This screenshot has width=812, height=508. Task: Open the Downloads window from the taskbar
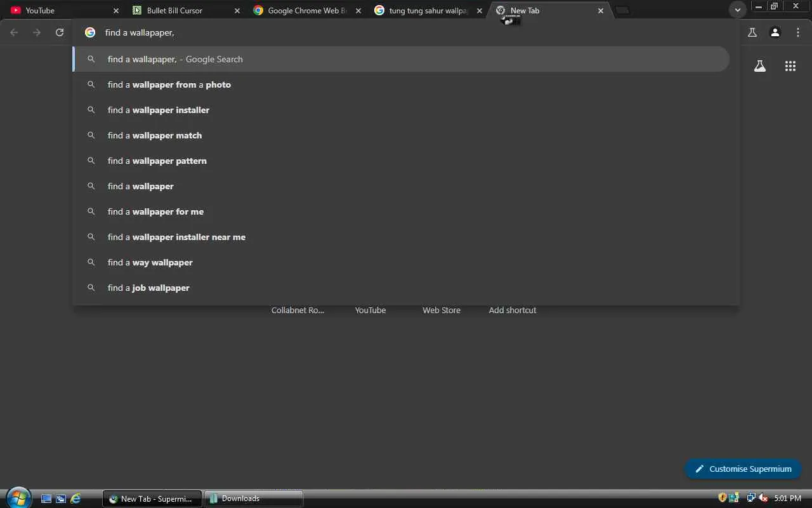(253, 498)
